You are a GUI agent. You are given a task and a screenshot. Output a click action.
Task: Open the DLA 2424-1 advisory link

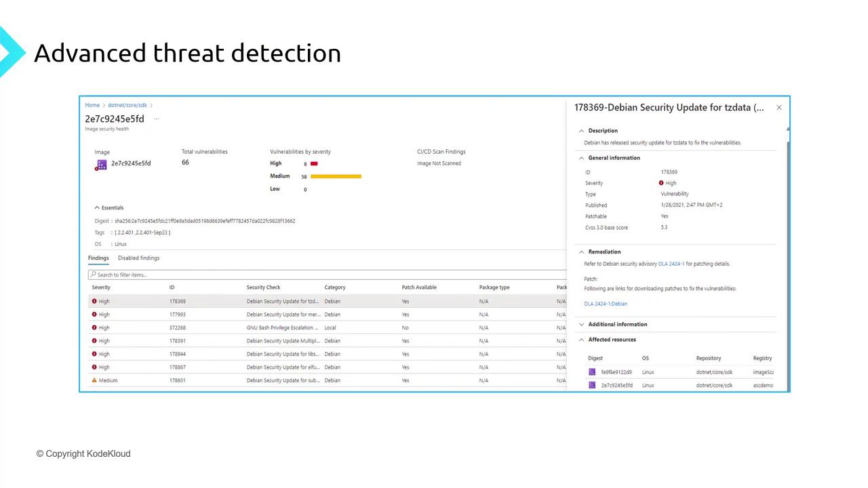coord(671,264)
